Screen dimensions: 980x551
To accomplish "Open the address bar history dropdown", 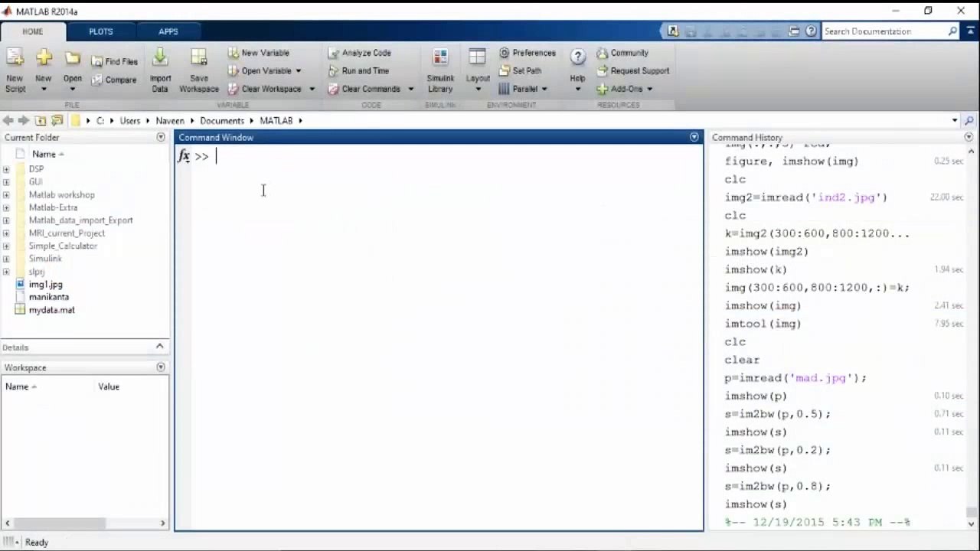I will pos(955,121).
